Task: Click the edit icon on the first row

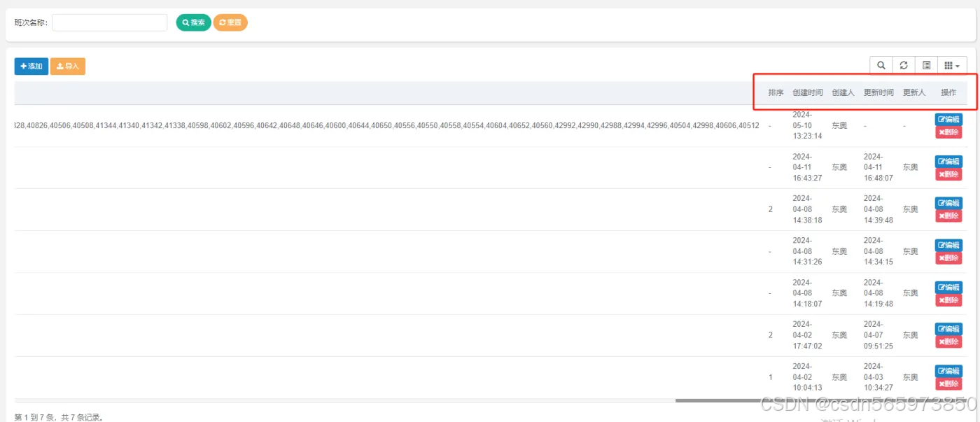Action: click(x=940, y=119)
